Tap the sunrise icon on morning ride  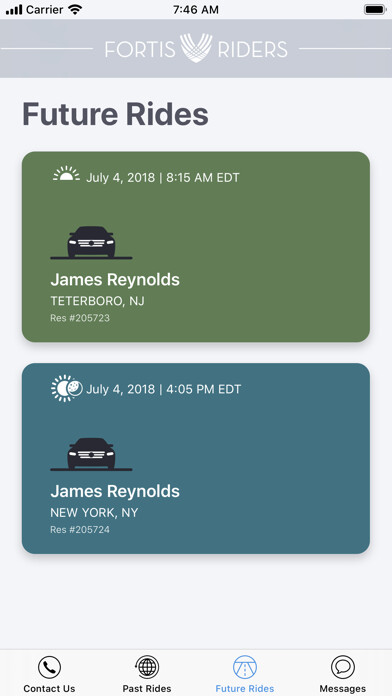[67, 174]
